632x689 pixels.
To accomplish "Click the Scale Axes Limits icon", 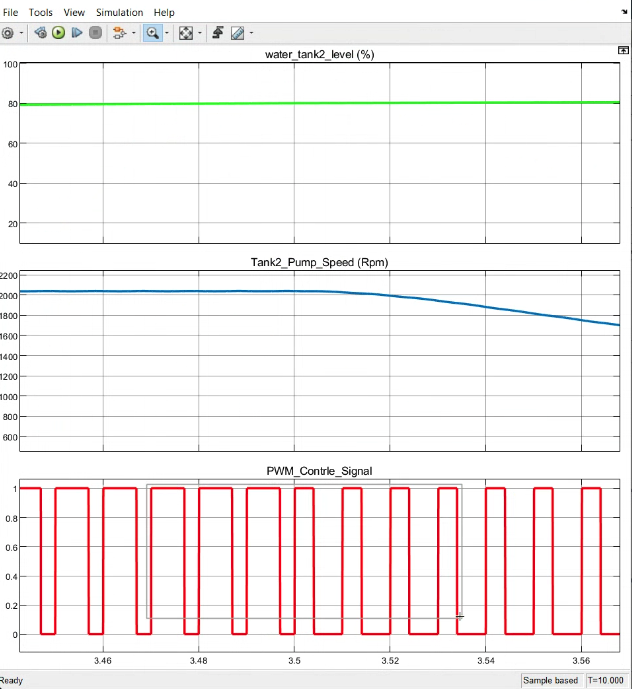I will tap(186, 33).
